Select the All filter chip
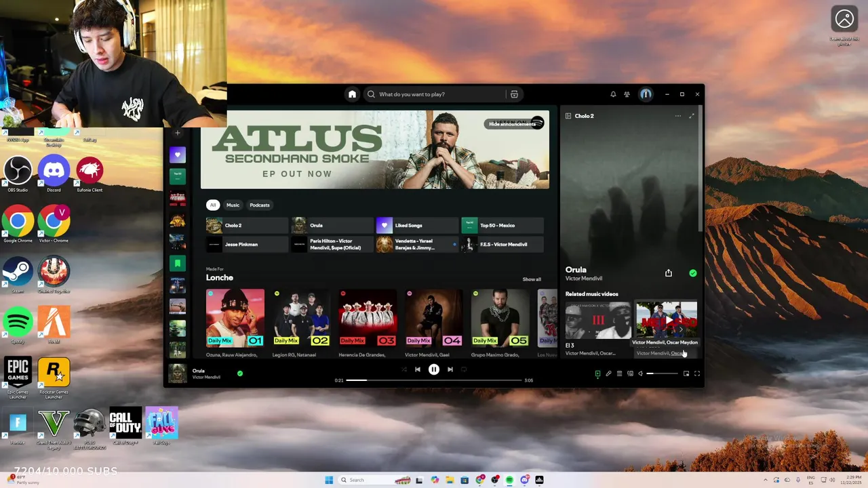This screenshot has height=488, width=868. coord(213,205)
